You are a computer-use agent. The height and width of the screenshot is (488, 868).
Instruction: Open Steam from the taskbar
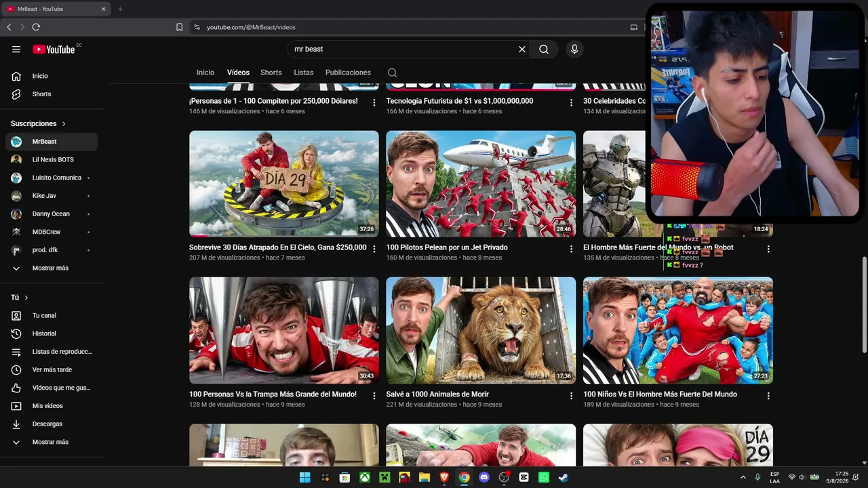(x=564, y=477)
